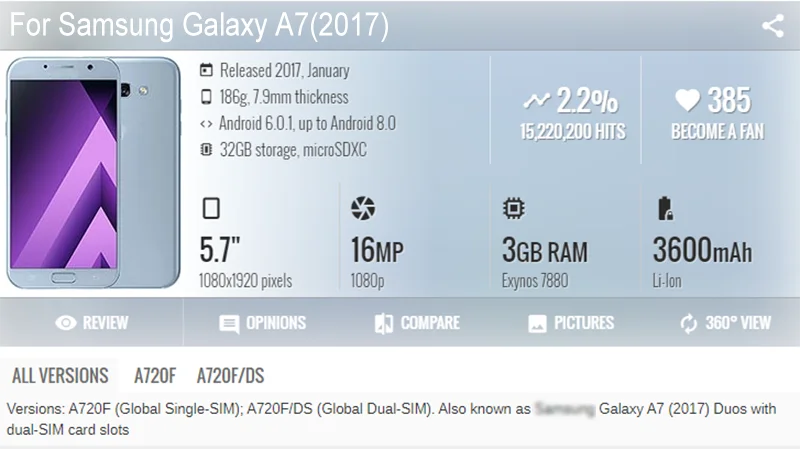
Task: Click the heart Become a Fan icon
Action: tap(687, 99)
